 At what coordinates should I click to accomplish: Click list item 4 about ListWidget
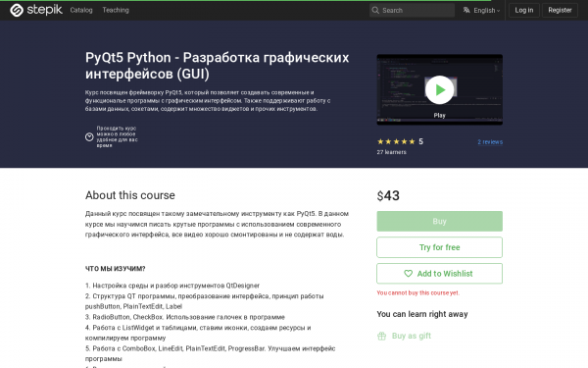click(x=198, y=333)
